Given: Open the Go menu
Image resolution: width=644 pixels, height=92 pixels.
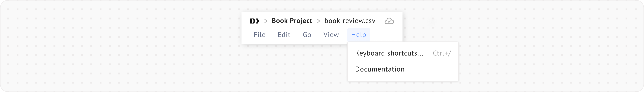Looking at the screenshot, I should [x=307, y=35].
